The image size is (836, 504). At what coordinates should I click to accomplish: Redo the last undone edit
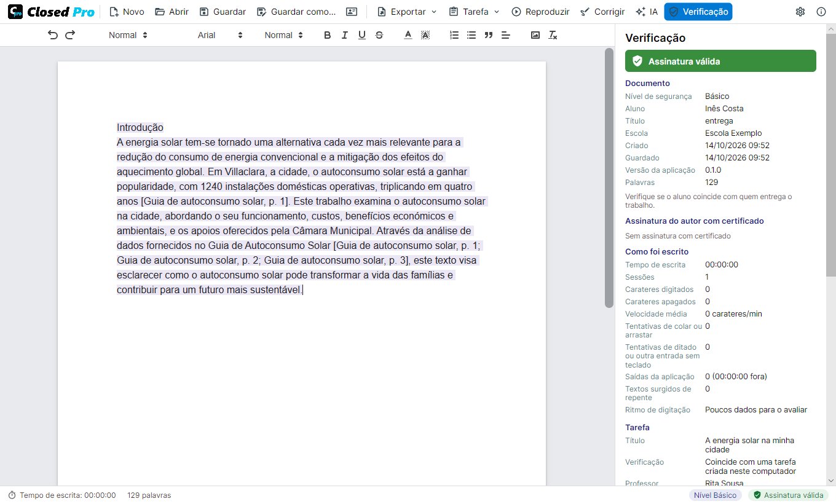click(70, 35)
